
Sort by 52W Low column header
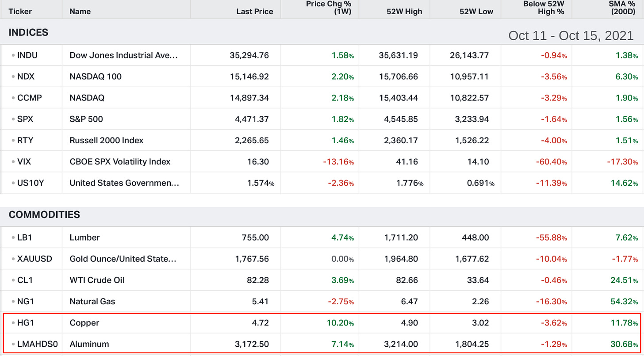coord(476,12)
